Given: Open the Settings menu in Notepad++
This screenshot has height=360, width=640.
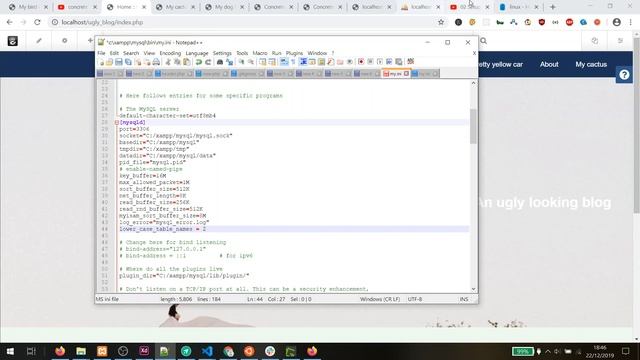Looking at the screenshot, I should point(222,53).
